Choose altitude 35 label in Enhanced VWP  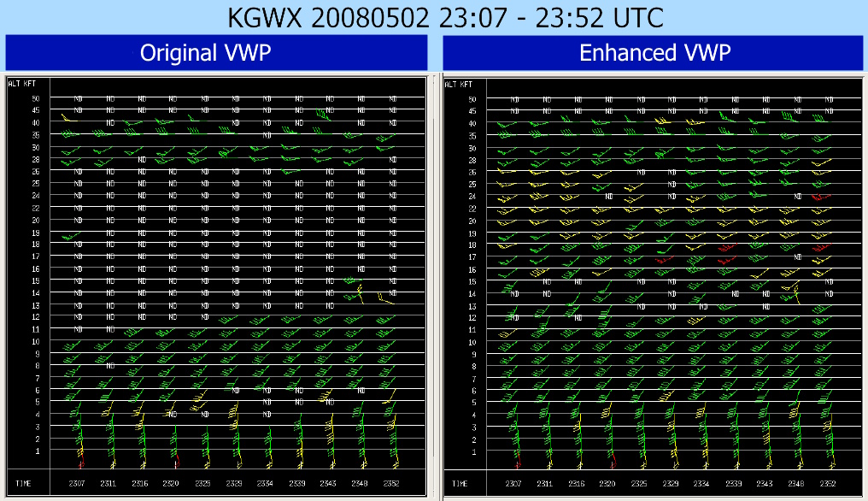(x=472, y=136)
